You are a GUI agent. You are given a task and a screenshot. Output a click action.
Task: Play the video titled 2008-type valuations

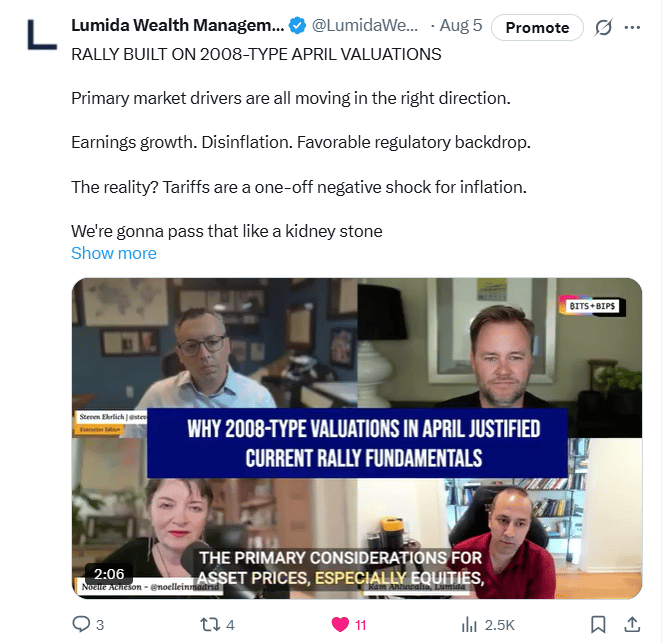(357, 438)
